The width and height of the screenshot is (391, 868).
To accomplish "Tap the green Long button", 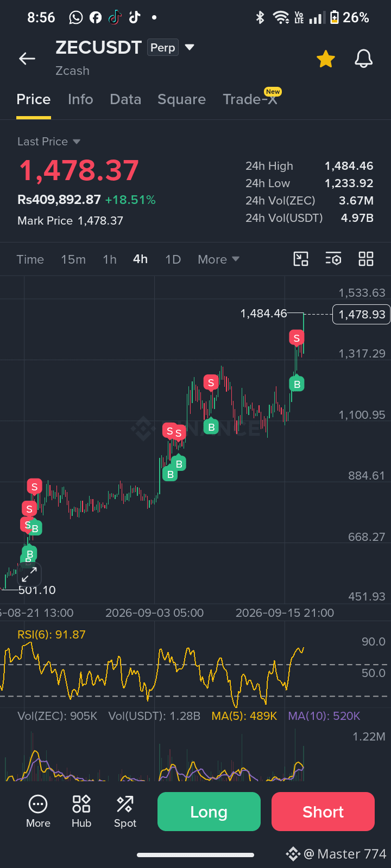I will pos(209,812).
